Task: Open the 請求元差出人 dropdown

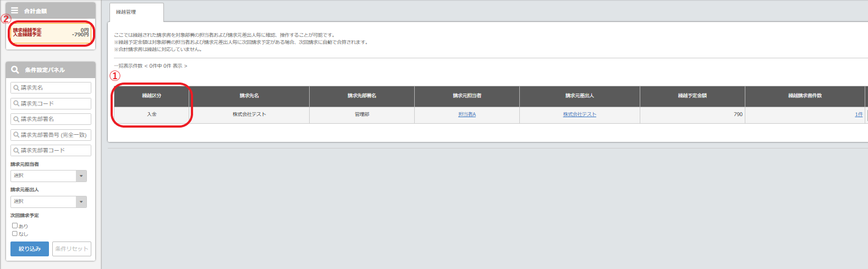Action: point(48,202)
